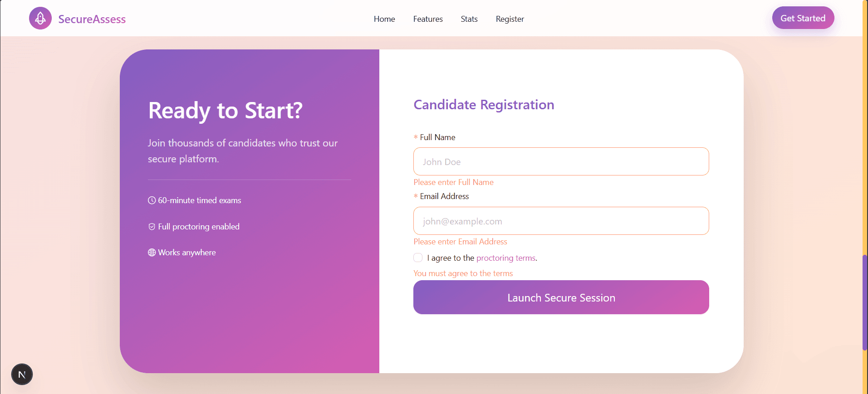Click the clock icon beside timed exams
Screen dimensions: 868x394
(152, 200)
